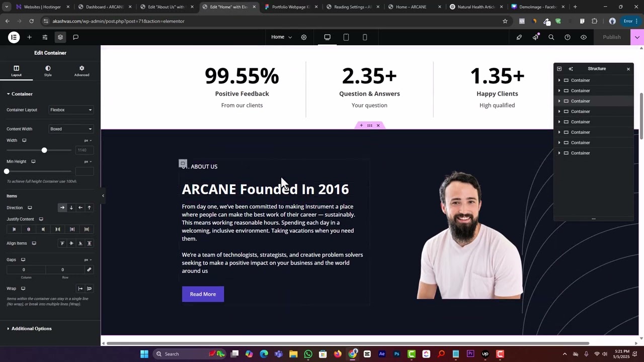Set Justify Content to space between
This screenshot has width=644, height=362.
point(58,229)
